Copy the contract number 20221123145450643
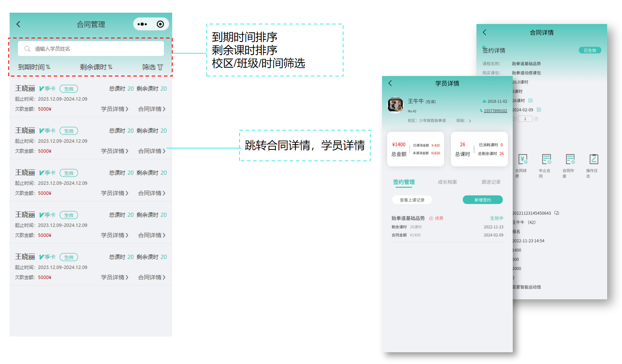Image resolution: width=622 pixels, height=364 pixels. (556, 213)
